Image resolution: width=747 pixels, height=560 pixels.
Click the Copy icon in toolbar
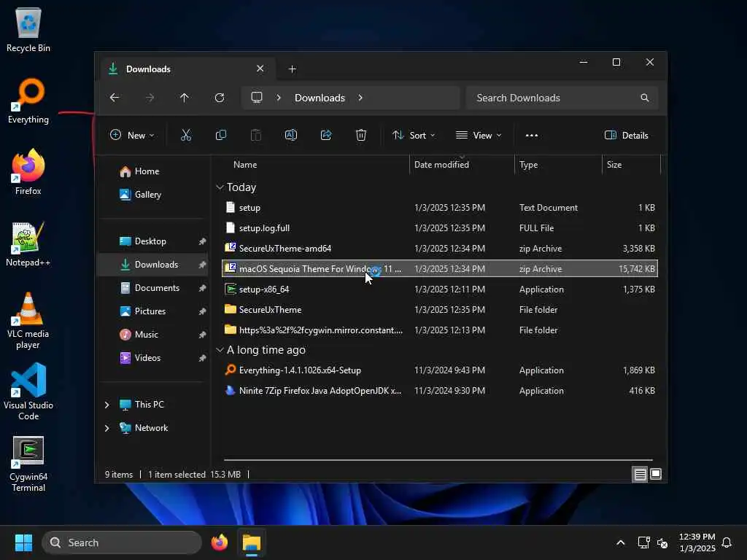[220, 135]
